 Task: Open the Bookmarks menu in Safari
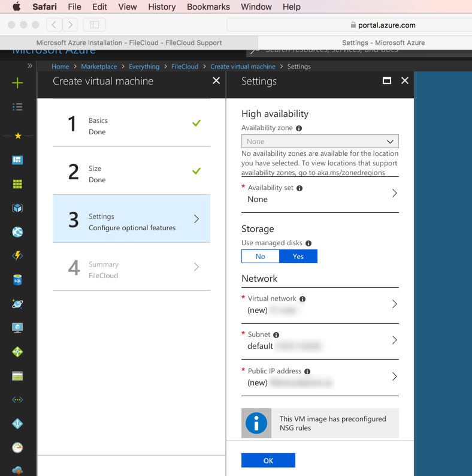[x=208, y=7]
